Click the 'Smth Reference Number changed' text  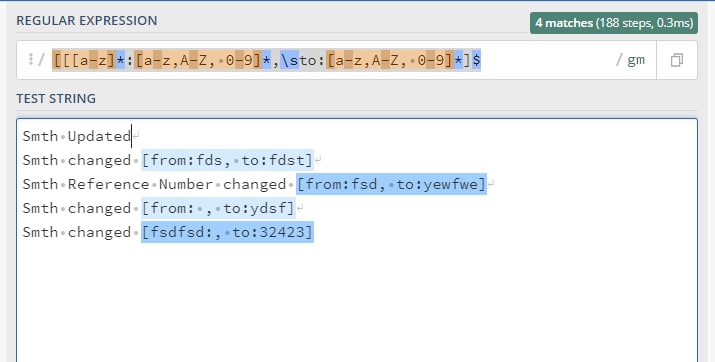click(x=154, y=184)
